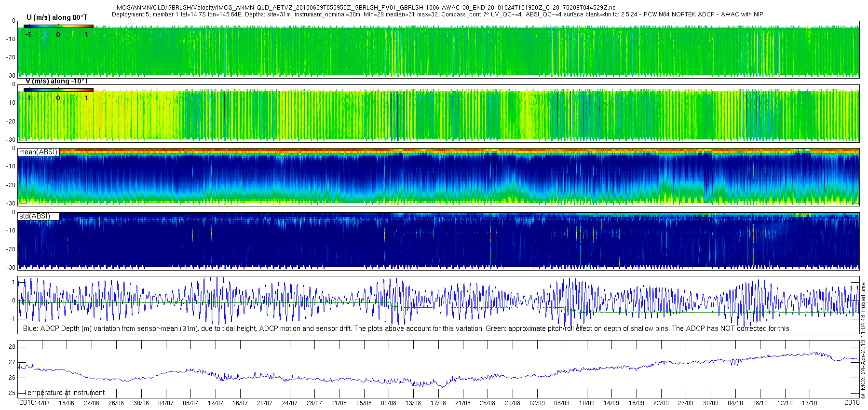This screenshot has height=410, width=868.
Task: Click the '30/06' date tick label
Action: click(x=141, y=403)
